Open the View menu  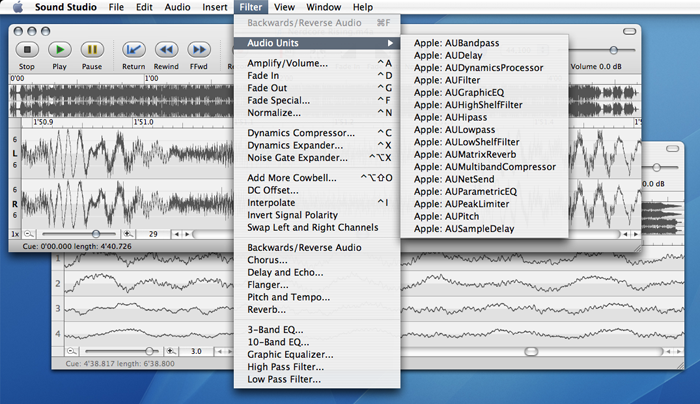(x=284, y=7)
